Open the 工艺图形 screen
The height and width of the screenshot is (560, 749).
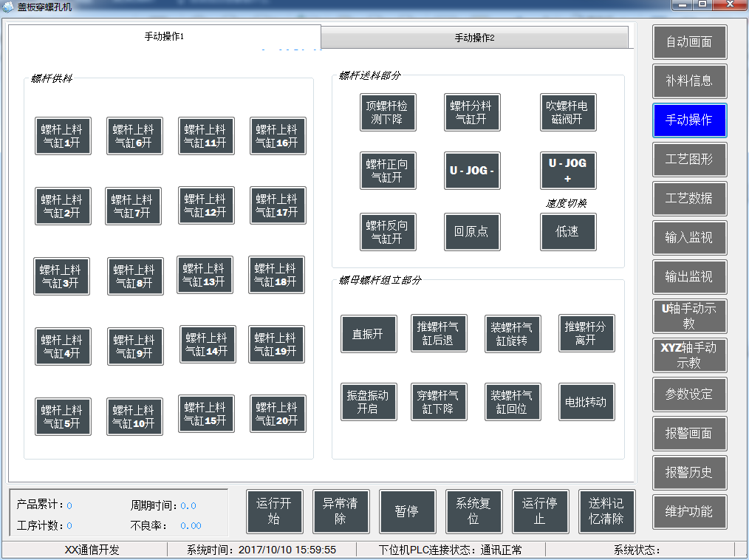pyautogui.click(x=689, y=159)
